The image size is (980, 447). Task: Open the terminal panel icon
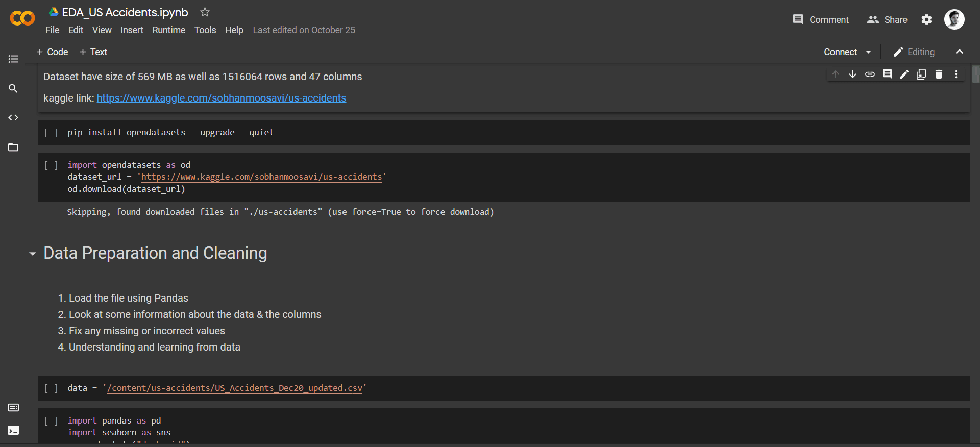13,430
